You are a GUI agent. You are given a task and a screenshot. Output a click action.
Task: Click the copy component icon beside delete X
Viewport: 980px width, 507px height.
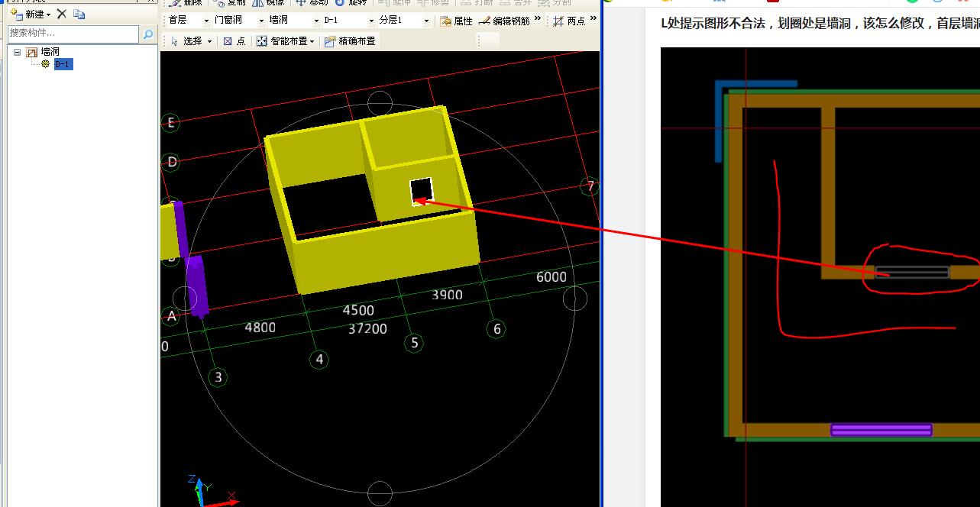coord(79,14)
